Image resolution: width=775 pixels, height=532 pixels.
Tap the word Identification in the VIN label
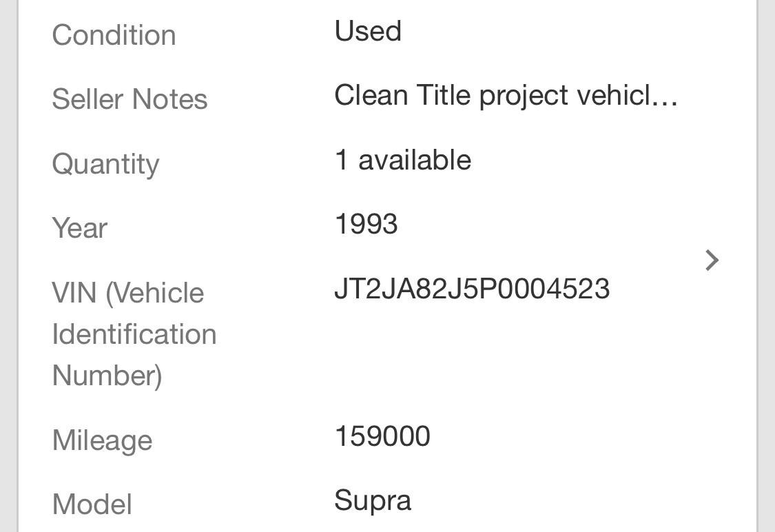(134, 334)
